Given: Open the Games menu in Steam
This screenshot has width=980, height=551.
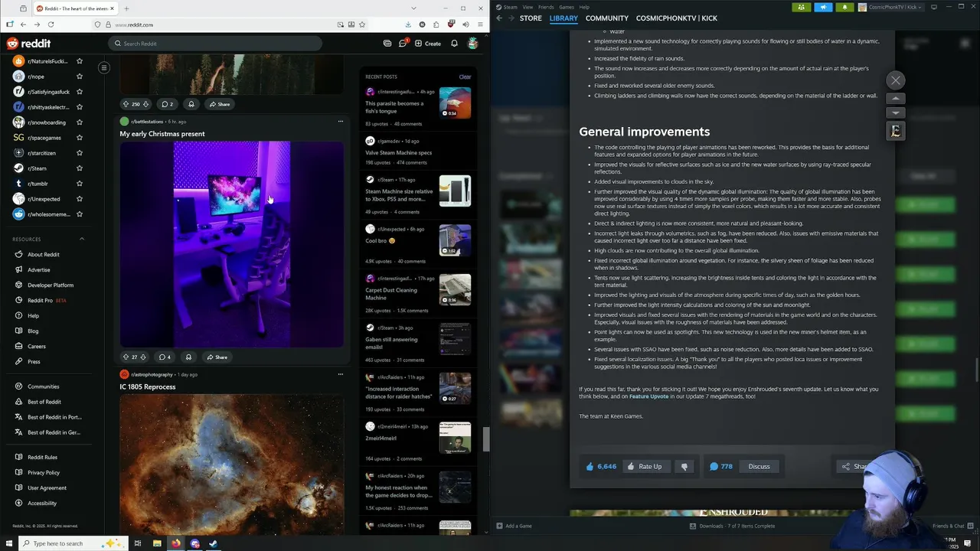Looking at the screenshot, I should [567, 7].
